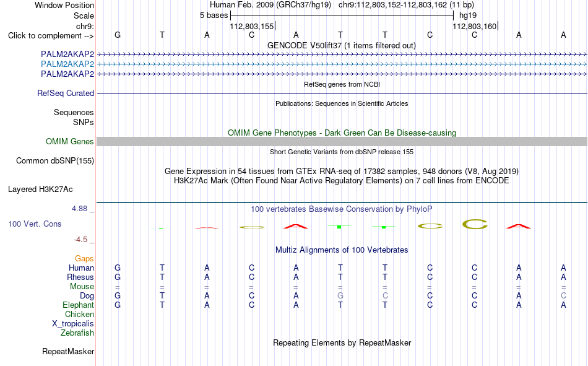Open the 100 Vert. Cons track label
This screenshot has height=366, width=588.
click(x=35, y=224)
